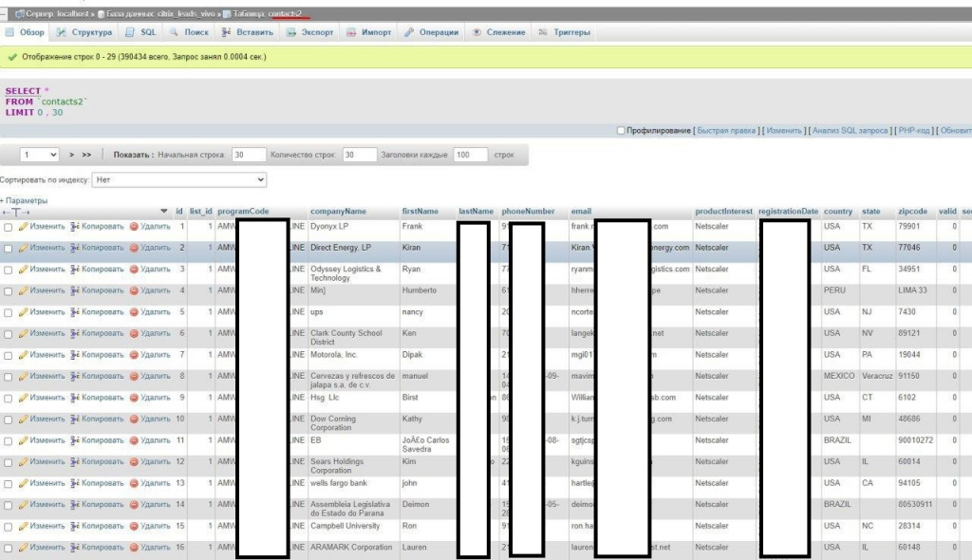Click red delete icon for row 12

pyautogui.click(x=133, y=461)
